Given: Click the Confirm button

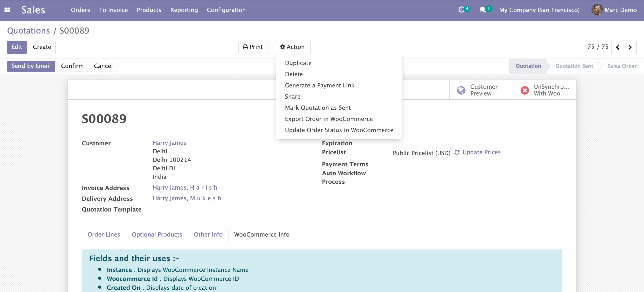Looking at the screenshot, I should pos(72,66).
